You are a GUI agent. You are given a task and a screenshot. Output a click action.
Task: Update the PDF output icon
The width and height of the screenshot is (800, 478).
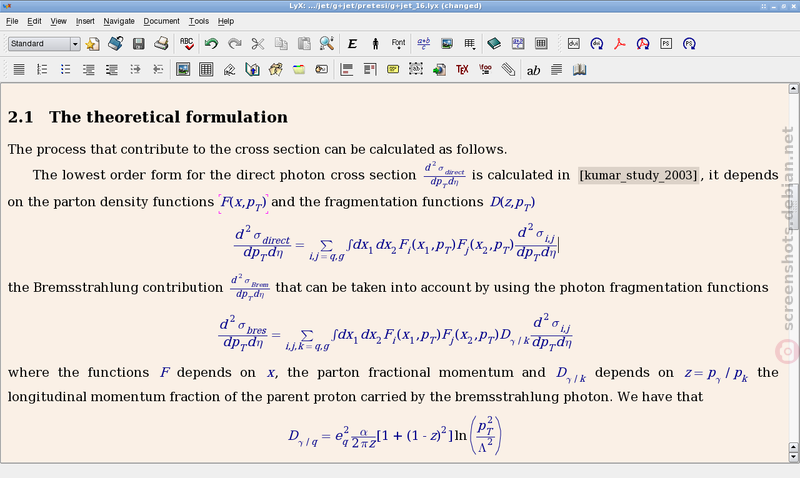pyautogui.click(x=643, y=44)
